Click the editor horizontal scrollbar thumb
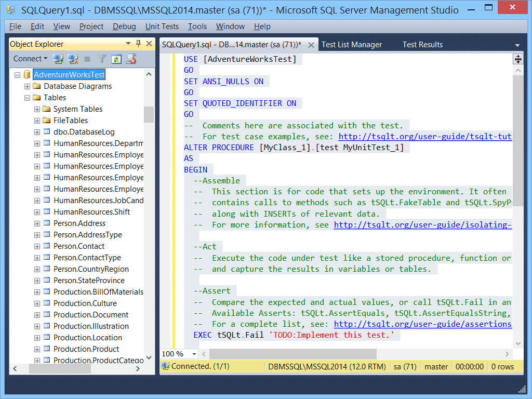 click(x=293, y=354)
